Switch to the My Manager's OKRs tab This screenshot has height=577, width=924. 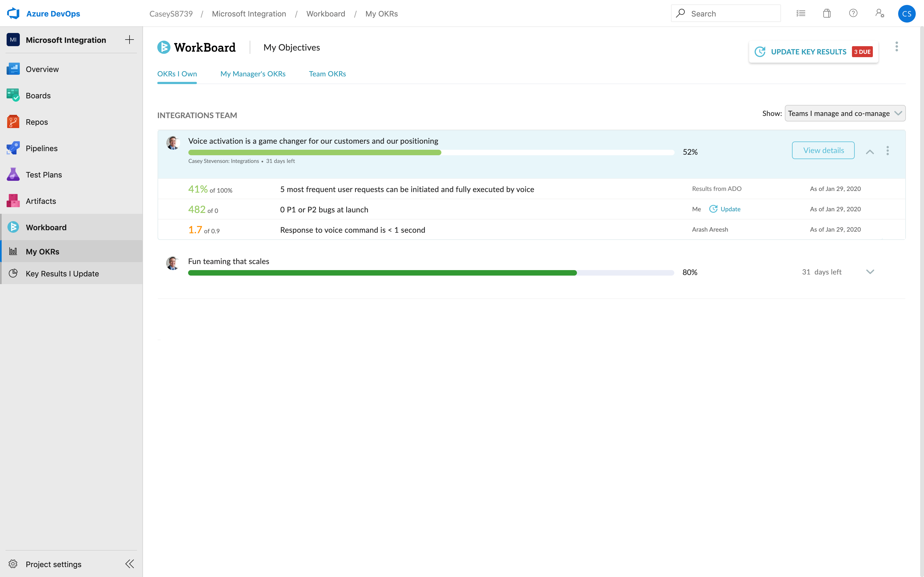[253, 74]
